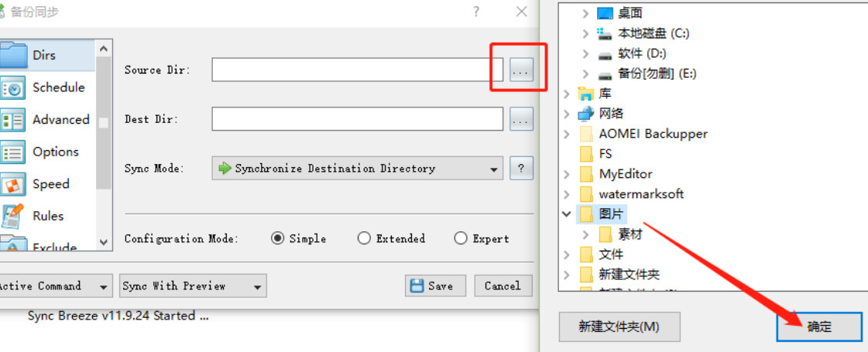868x352 pixels.
Task: Open the Options settings page
Action: click(x=47, y=152)
